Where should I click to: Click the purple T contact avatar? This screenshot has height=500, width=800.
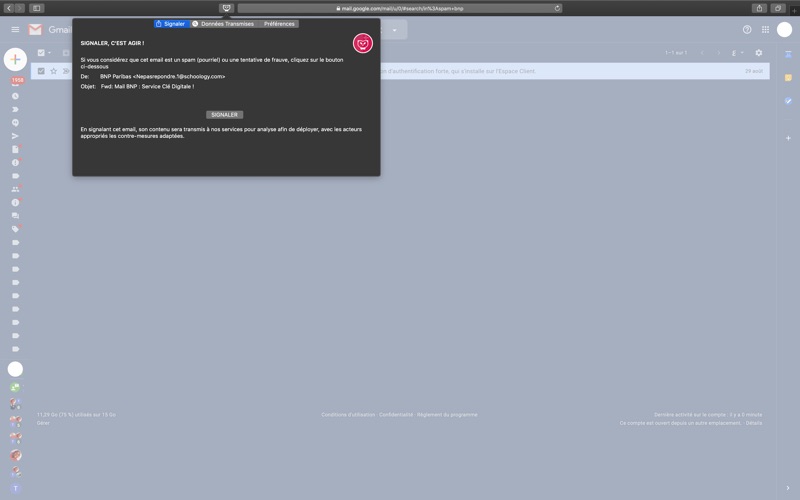pos(15,488)
